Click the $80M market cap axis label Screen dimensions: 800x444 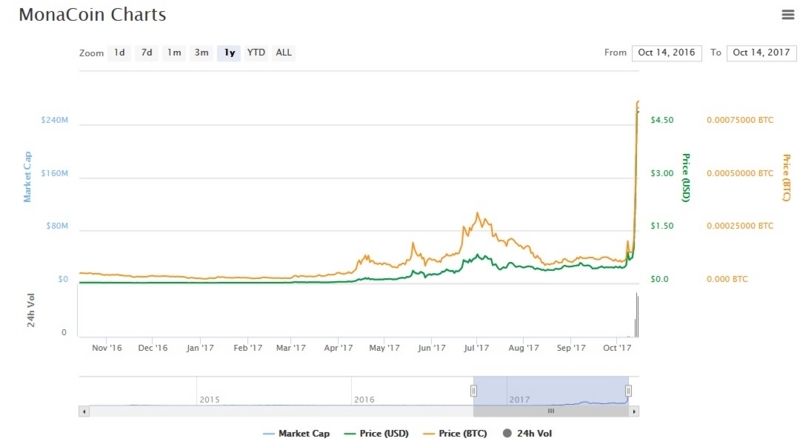pos(57,226)
